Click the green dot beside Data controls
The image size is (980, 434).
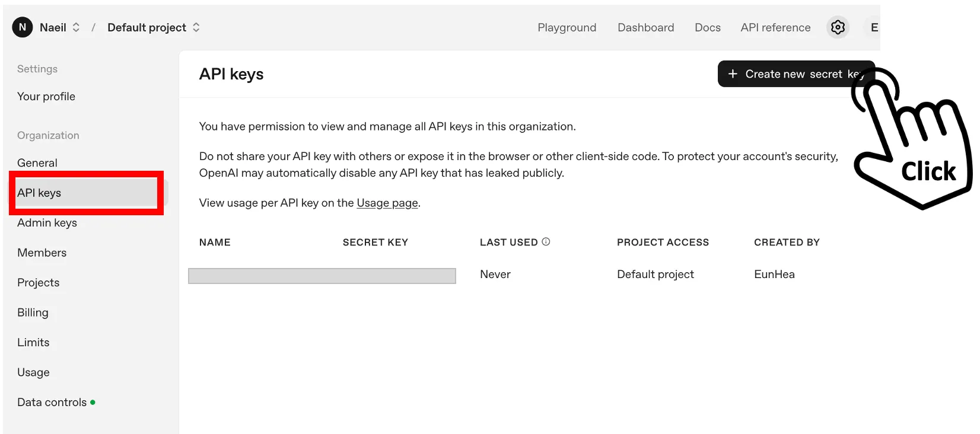(93, 403)
